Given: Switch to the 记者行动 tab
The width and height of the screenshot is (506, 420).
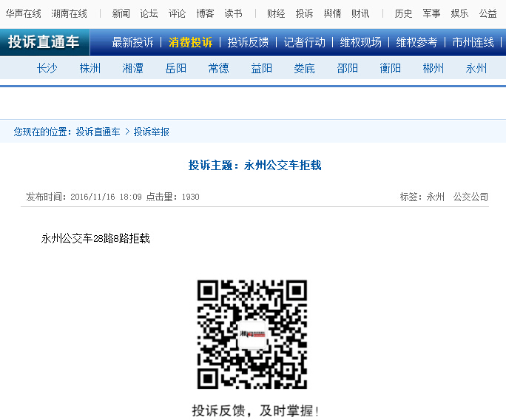Looking at the screenshot, I should [x=304, y=42].
